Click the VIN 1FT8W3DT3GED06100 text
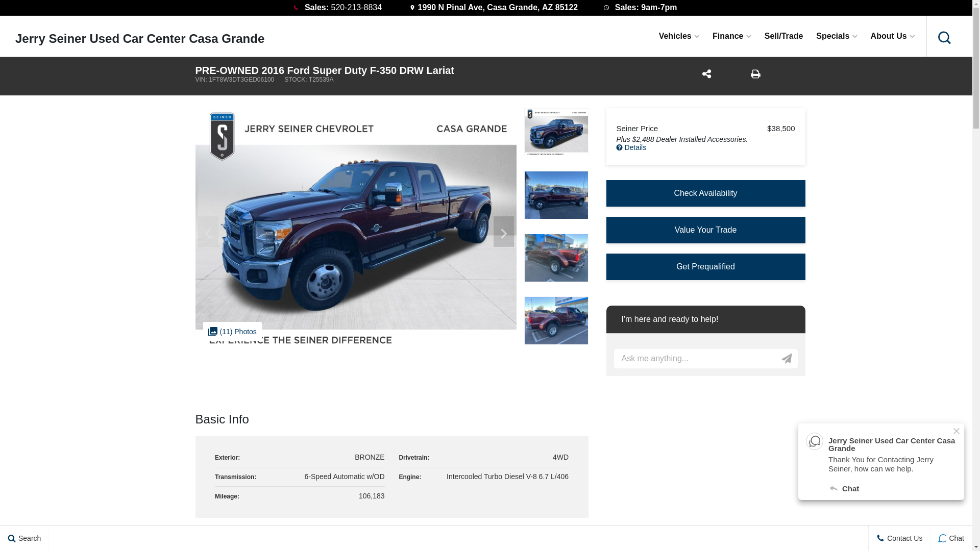Image resolution: width=980 pixels, height=551 pixels. click(235, 80)
